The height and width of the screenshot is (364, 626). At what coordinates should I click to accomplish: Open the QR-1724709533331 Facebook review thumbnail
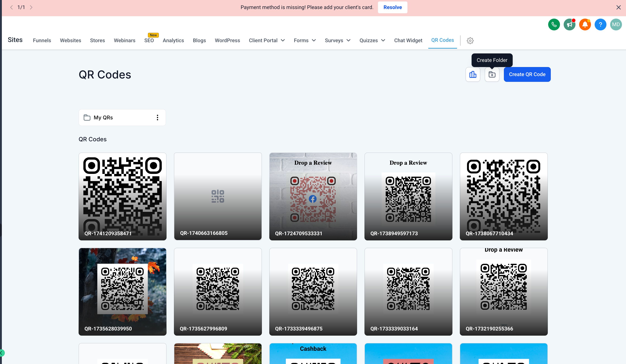313,196
